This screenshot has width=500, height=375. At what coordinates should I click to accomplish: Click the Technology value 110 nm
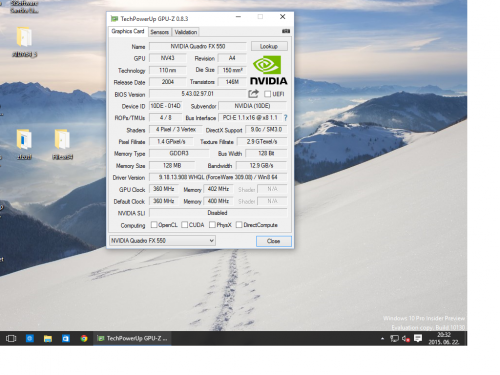(168, 70)
